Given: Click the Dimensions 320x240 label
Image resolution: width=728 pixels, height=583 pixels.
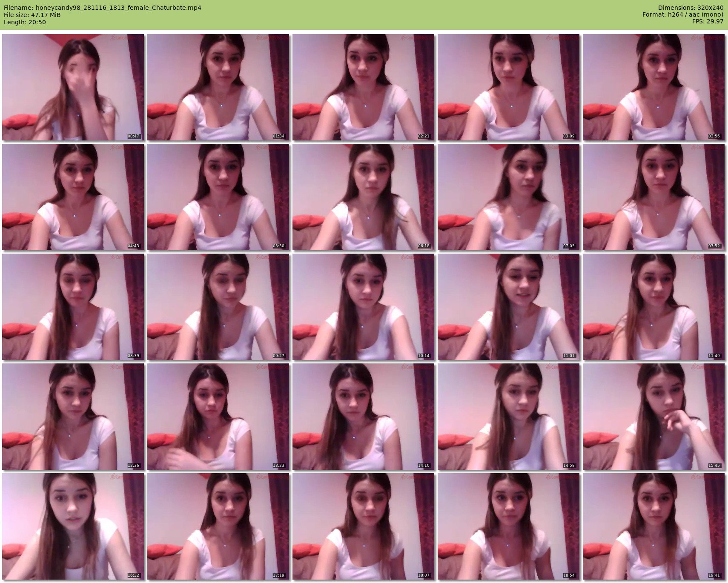Looking at the screenshot, I should (x=690, y=8).
